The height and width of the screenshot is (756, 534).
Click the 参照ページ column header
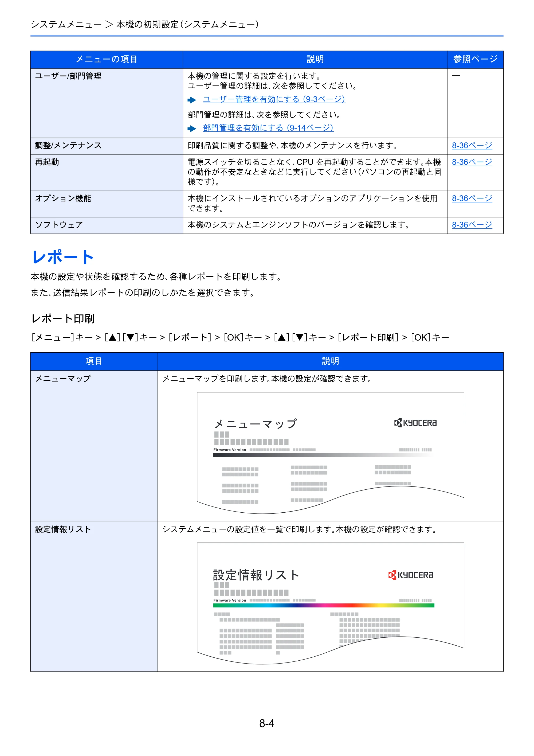pos(475,59)
